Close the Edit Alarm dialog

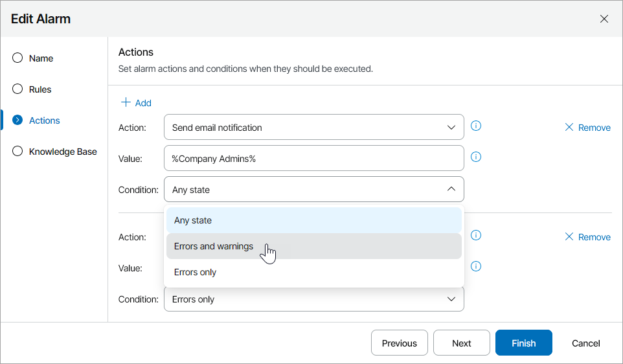(x=604, y=19)
